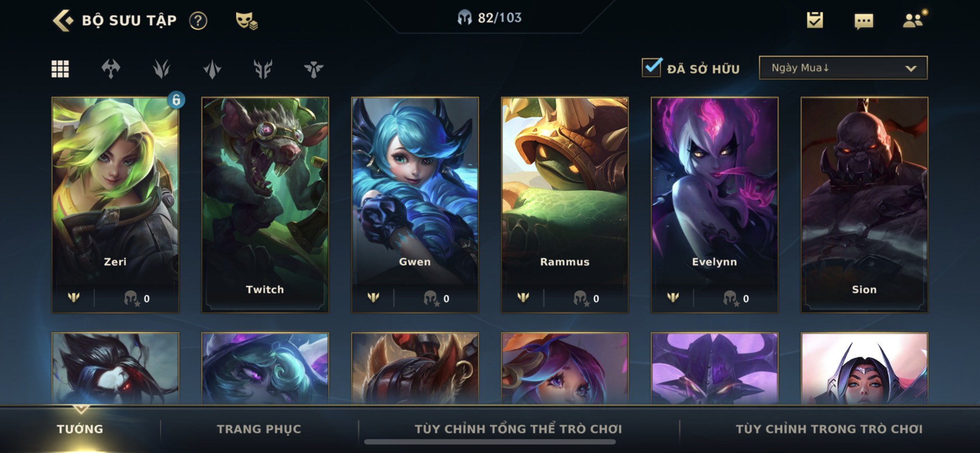The width and height of the screenshot is (980, 453).
Task: Open the friends list icon
Action: click(x=914, y=20)
